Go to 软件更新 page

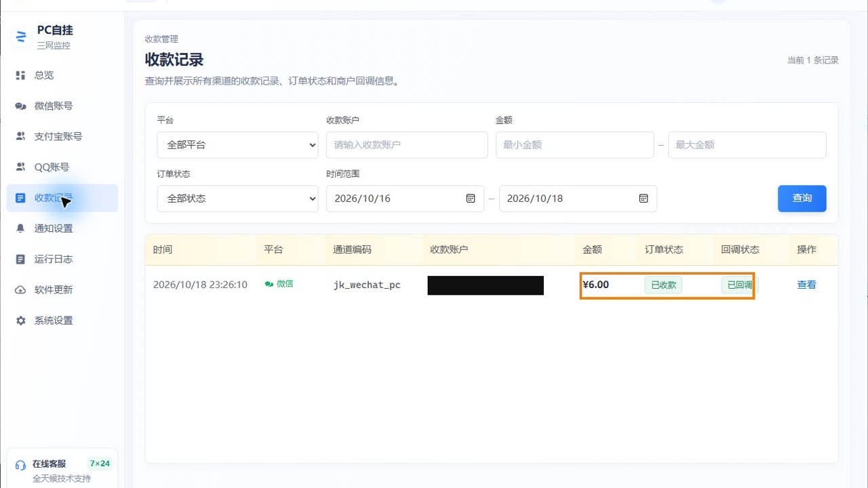click(62, 290)
